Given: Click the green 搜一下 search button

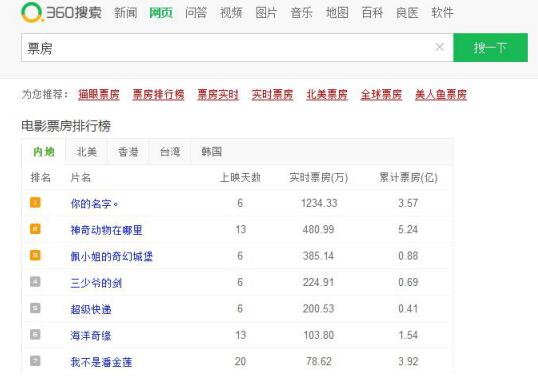Looking at the screenshot, I should pos(491,48).
